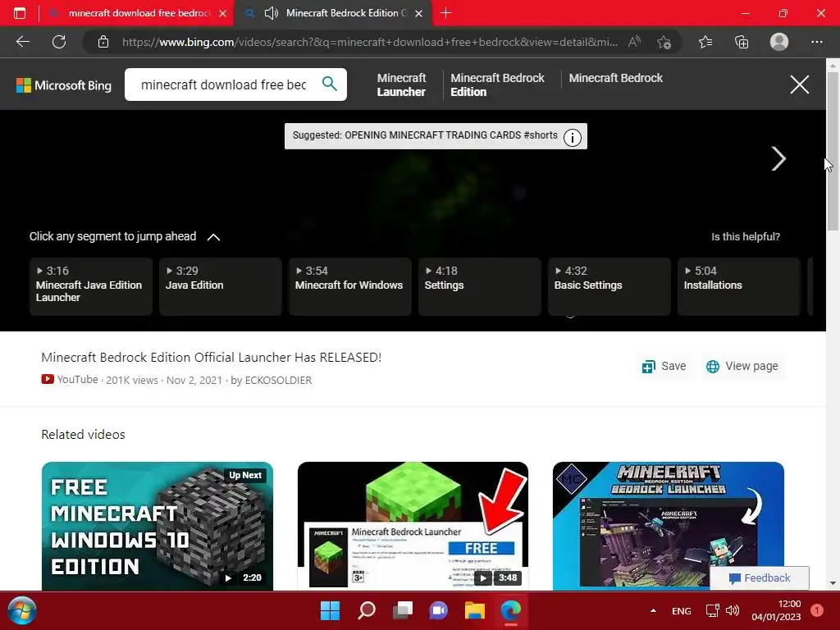Click the browser address bar URL
The height and width of the screenshot is (630, 840).
[x=370, y=42]
